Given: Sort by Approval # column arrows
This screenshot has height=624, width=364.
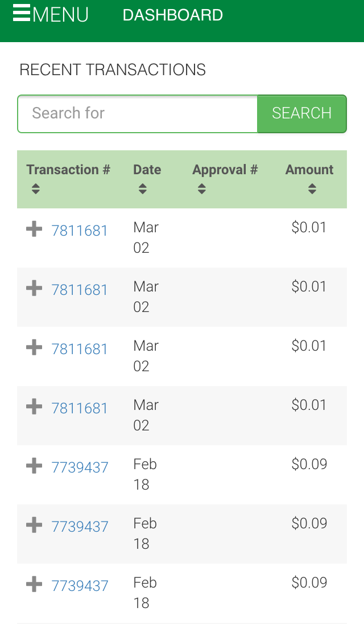Looking at the screenshot, I should pyautogui.click(x=202, y=189).
